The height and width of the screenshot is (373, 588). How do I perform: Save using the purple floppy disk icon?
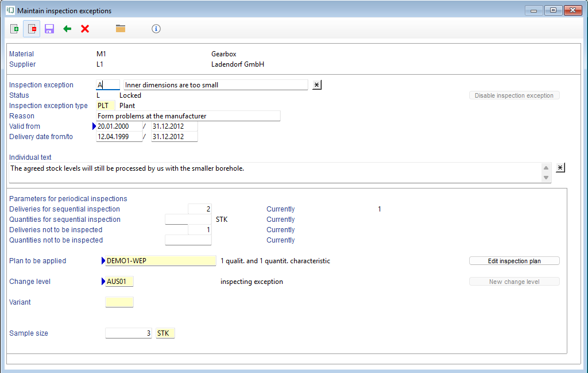pyautogui.click(x=49, y=29)
